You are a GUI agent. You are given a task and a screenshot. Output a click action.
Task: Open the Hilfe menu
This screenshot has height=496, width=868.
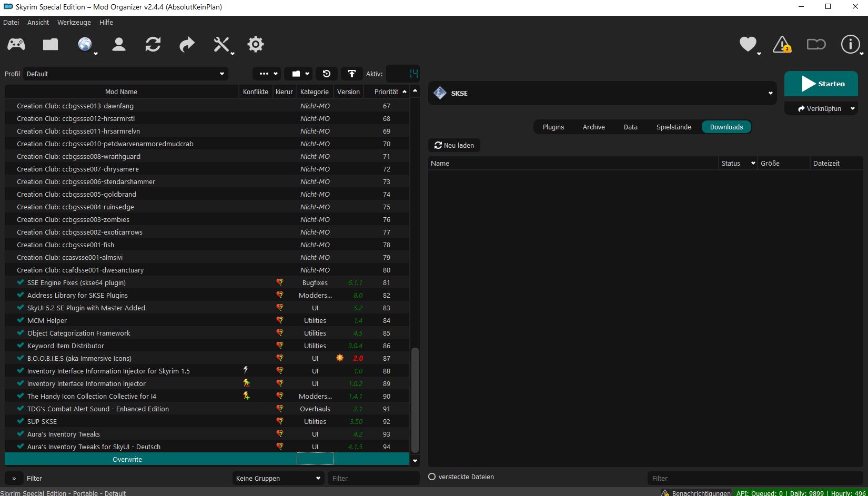pos(106,22)
